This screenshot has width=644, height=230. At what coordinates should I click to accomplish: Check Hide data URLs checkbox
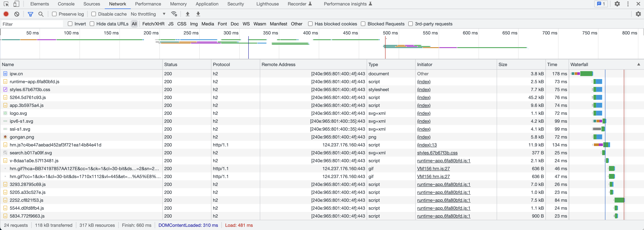tap(92, 24)
